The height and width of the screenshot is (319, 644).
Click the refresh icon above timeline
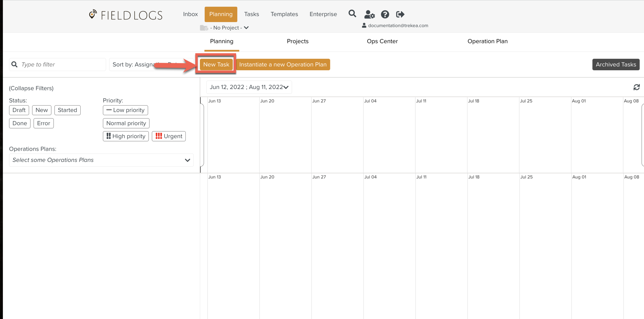coord(636,87)
